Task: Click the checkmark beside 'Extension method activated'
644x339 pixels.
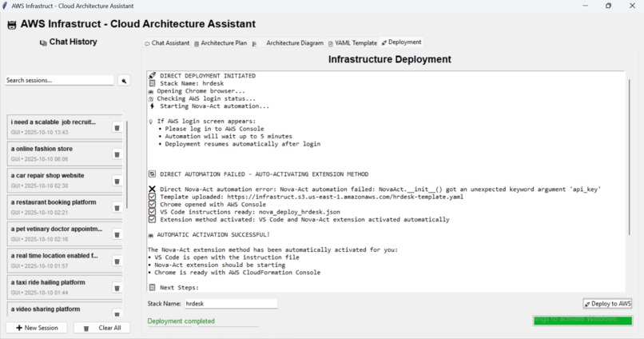Action: pyautogui.click(x=152, y=219)
